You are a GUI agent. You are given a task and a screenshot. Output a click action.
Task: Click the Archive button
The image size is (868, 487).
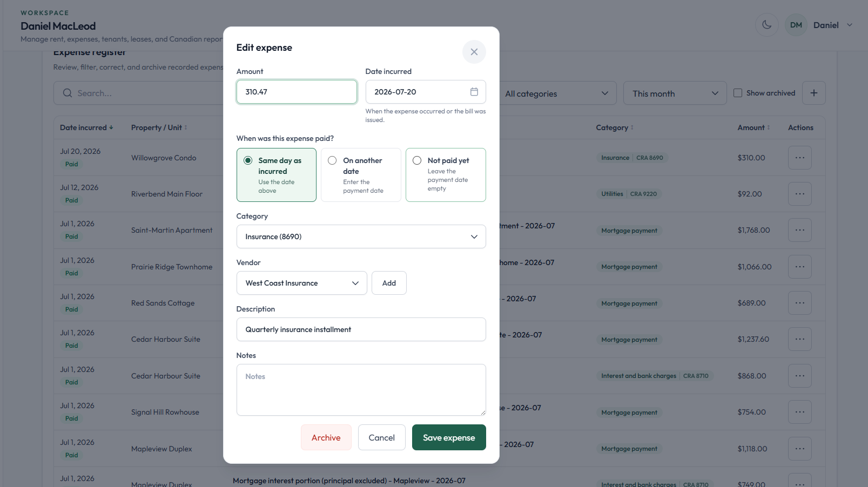tap(326, 437)
